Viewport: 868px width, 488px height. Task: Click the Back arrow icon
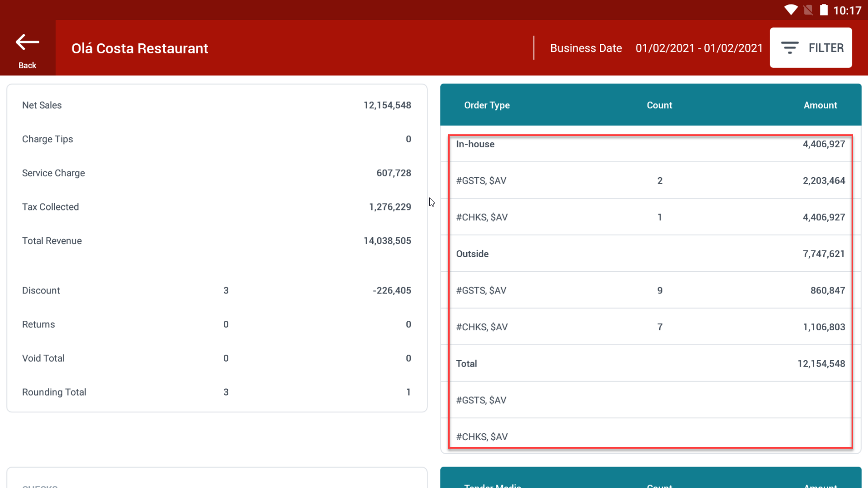27,43
